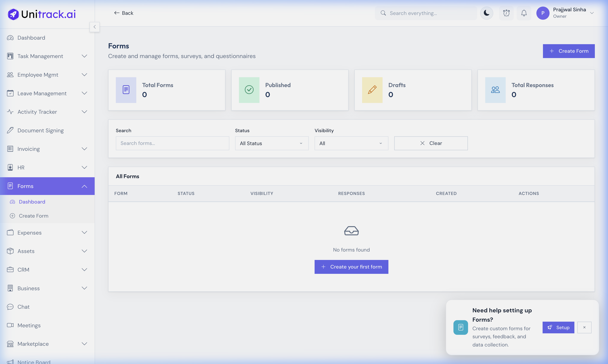This screenshot has height=364, width=608.
Task: Click the Setup button in help popup
Action: (558, 327)
